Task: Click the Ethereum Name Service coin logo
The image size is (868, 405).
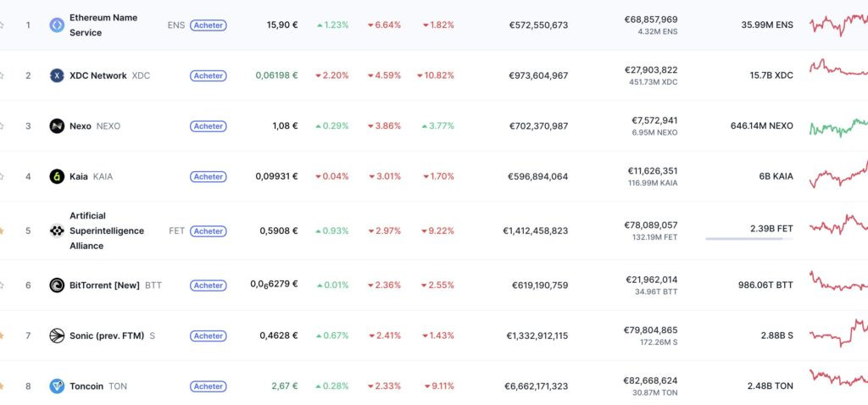Action: [57, 25]
